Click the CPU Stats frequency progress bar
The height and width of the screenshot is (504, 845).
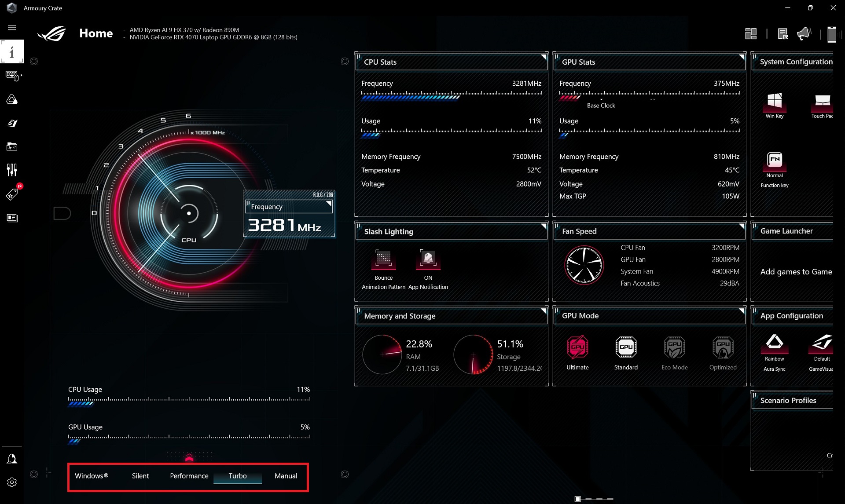click(x=452, y=95)
